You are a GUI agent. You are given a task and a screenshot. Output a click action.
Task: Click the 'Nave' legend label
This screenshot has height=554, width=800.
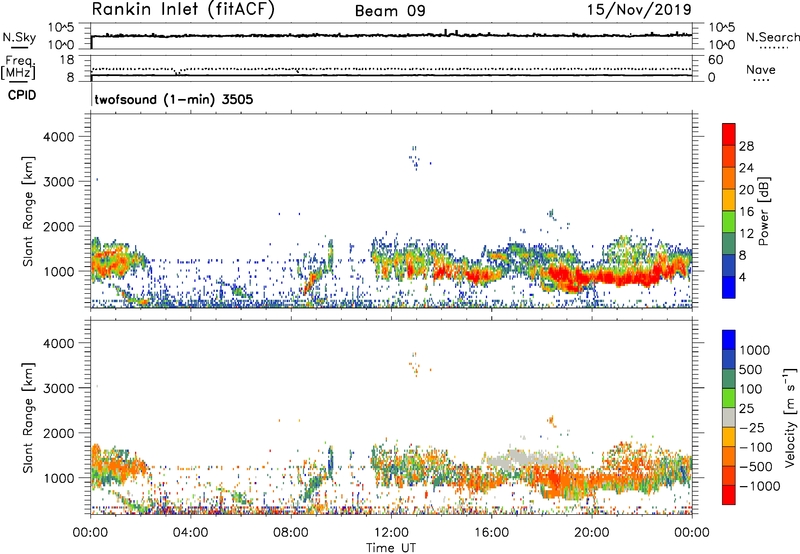(761, 70)
